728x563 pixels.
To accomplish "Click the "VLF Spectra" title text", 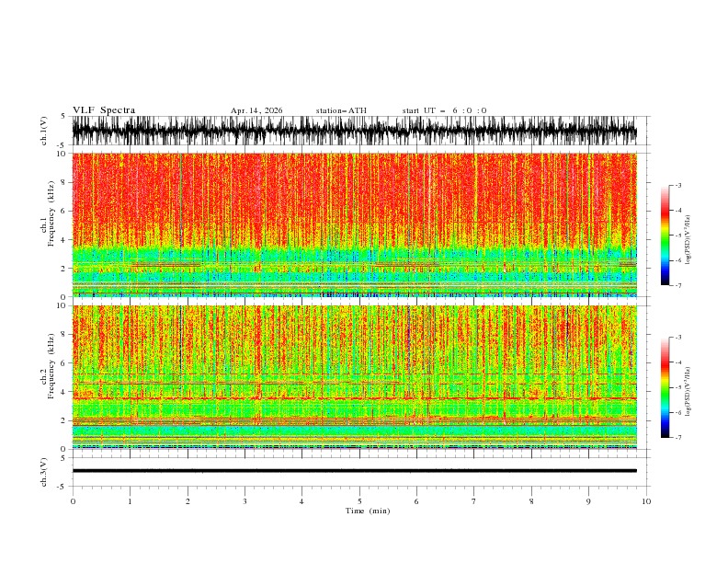I will click(104, 110).
